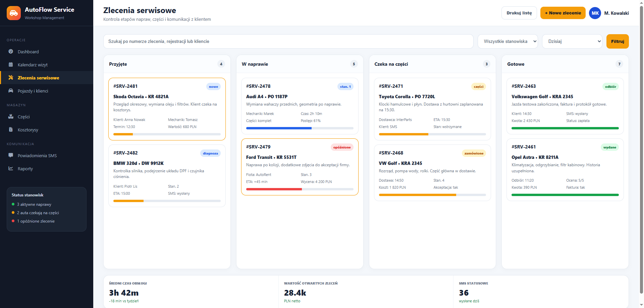Click the Raporty chart icon
This screenshot has width=644, height=308.
coord(11,169)
